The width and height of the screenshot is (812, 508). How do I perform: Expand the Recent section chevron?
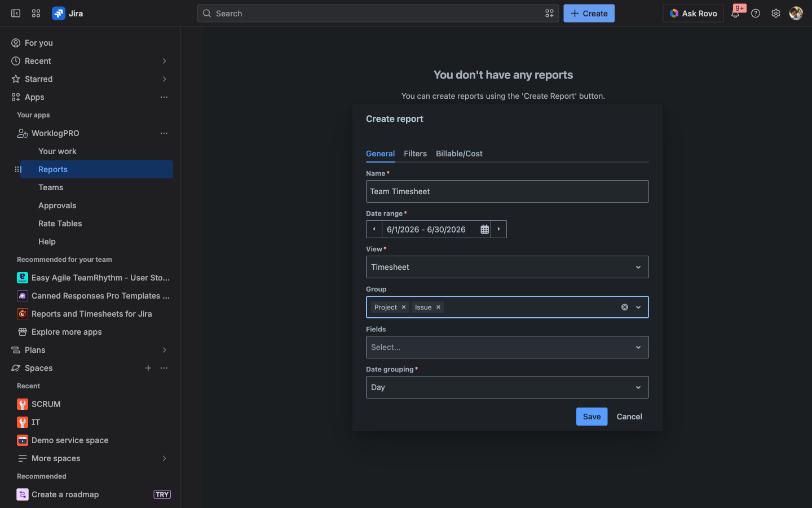(x=164, y=61)
